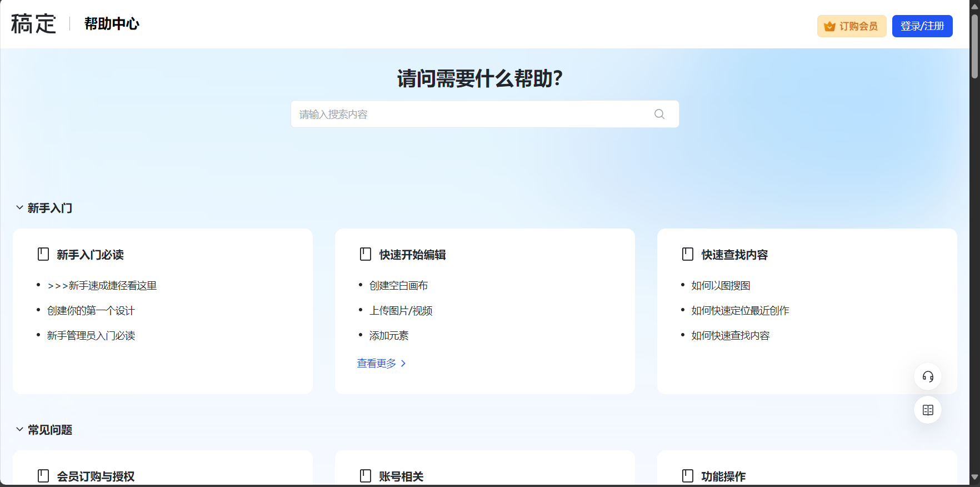The height and width of the screenshot is (487, 980).
Task: Open 登录/注册 sign-in button
Action: pos(922,26)
